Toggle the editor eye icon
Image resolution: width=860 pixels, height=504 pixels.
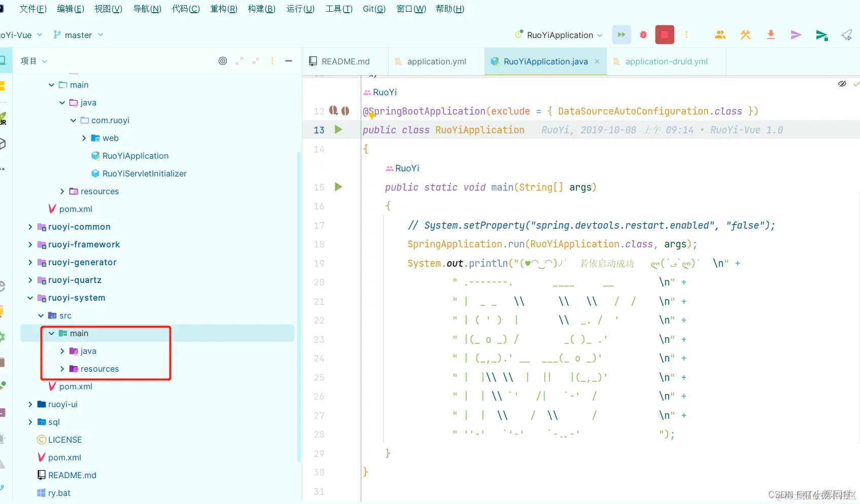[x=842, y=84]
